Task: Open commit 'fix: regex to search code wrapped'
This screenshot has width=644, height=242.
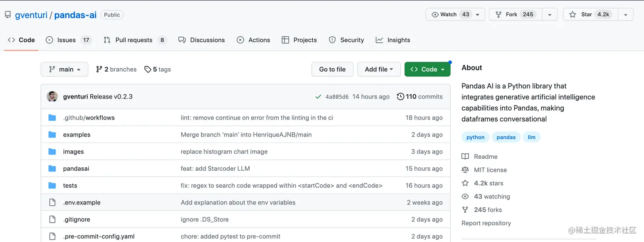Action: coord(282,186)
